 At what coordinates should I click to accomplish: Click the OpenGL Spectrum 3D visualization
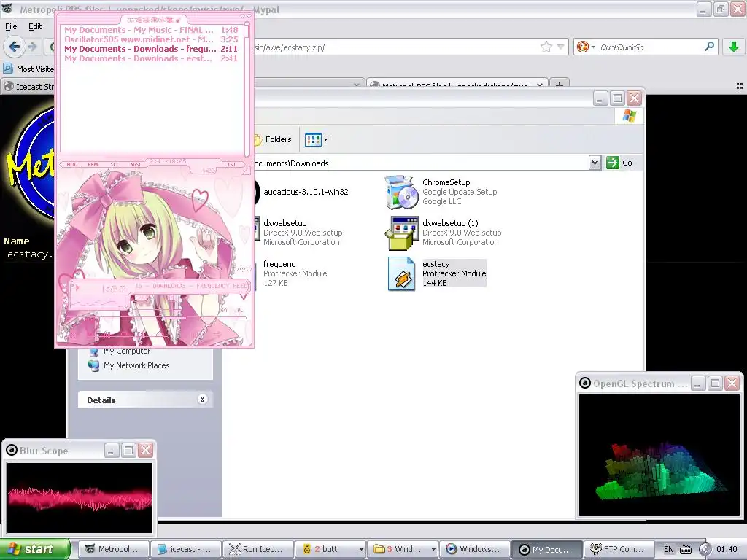pyautogui.click(x=659, y=454)
